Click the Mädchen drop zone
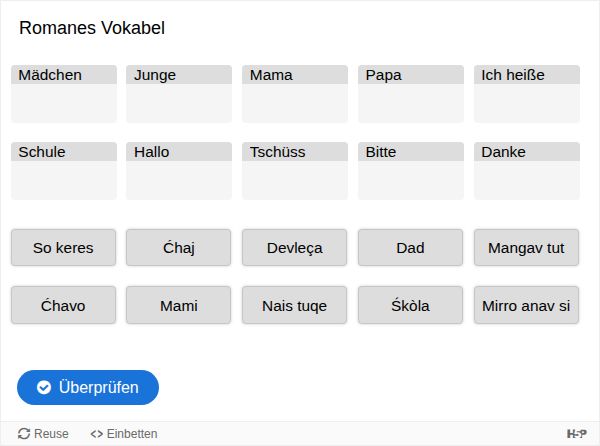Image resolution: width=600 pixels, height=446 pixels. point(63,102)
